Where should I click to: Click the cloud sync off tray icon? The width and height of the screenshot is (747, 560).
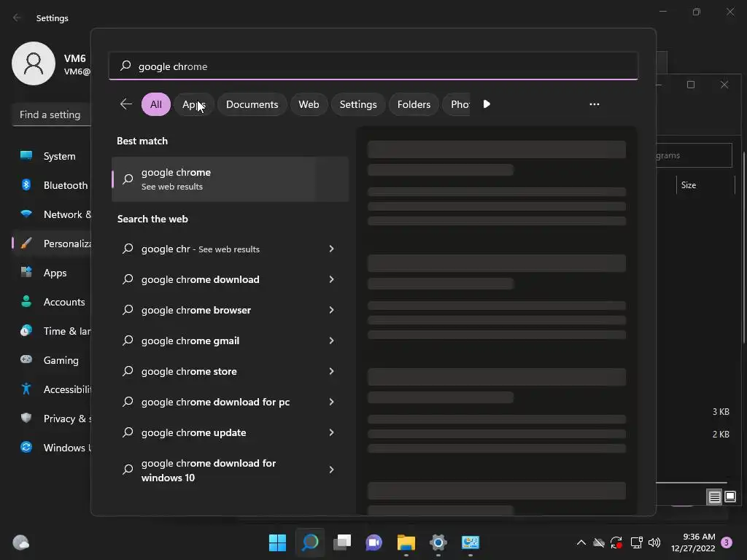click(x=599, y=542)
